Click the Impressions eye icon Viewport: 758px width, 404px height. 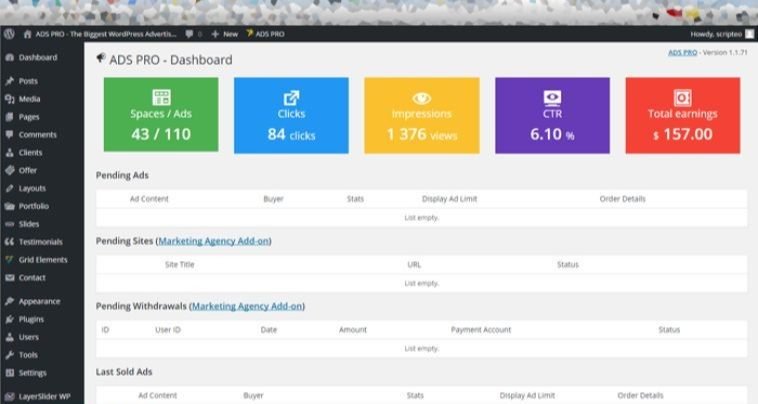tap(422, 99)
